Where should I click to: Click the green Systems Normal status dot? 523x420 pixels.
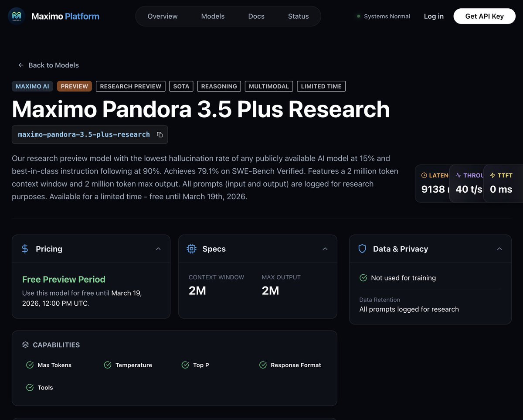[359, 16]
